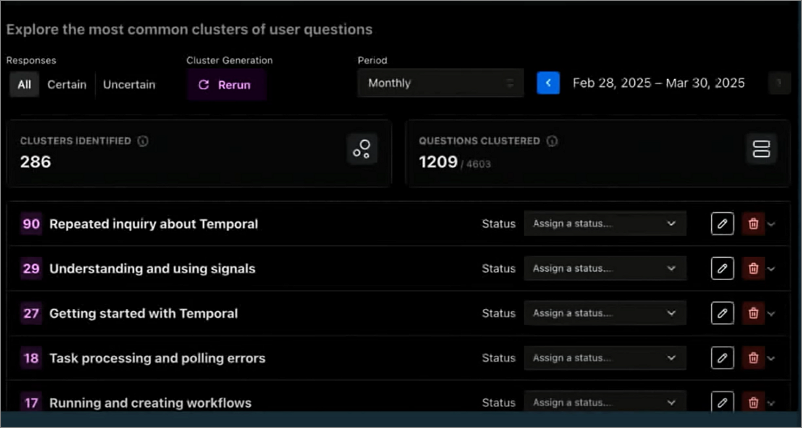This screenshot has width=802, height=428.
Task: Click the Running and creating workflows title
Action: click(150, 403)
